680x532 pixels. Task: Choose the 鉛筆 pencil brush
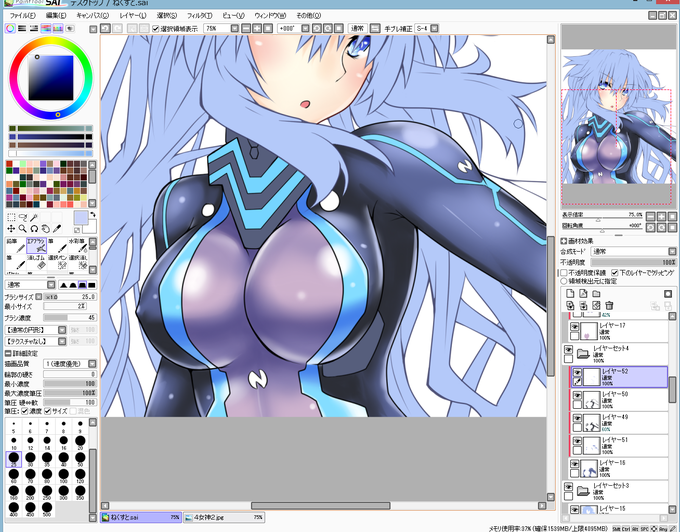(15, 245)
